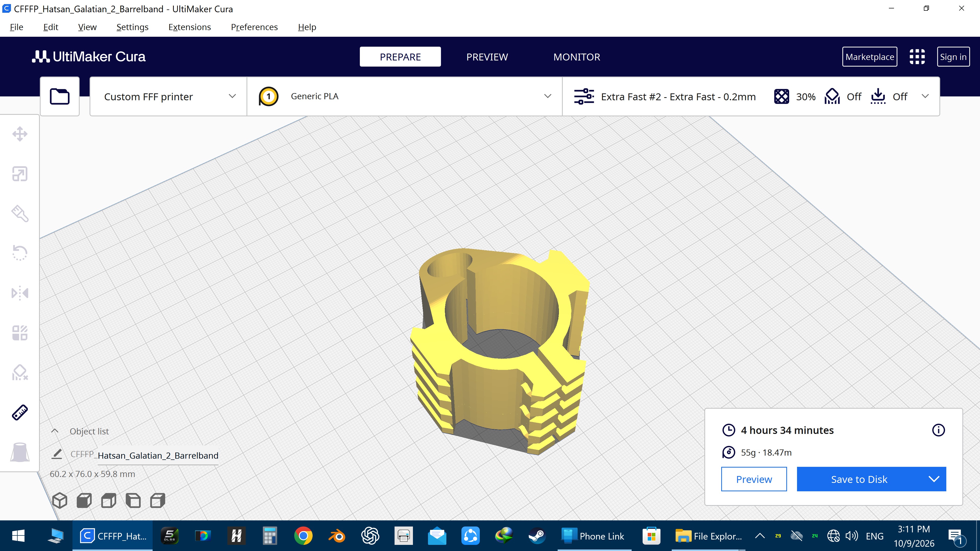The width and height of the screenshot is (980, 551).
Task: Switch to the PREVIEW stage tab
Action: click(487, 57)
